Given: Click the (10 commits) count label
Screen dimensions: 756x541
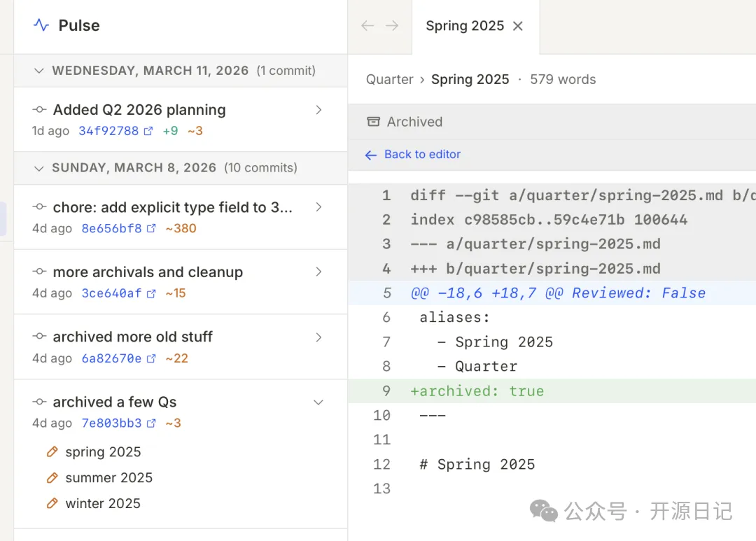Looking at the screenshot, I should [x=261, y=168].
